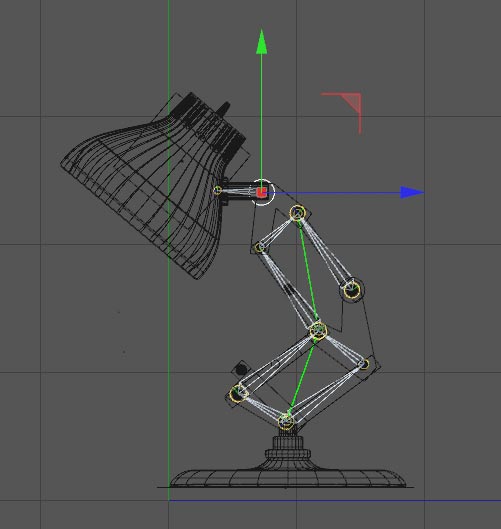The width and height of the screenshot is (501, 529).
Task: Select the small joint left of upper arm
Action: point(259,247)
